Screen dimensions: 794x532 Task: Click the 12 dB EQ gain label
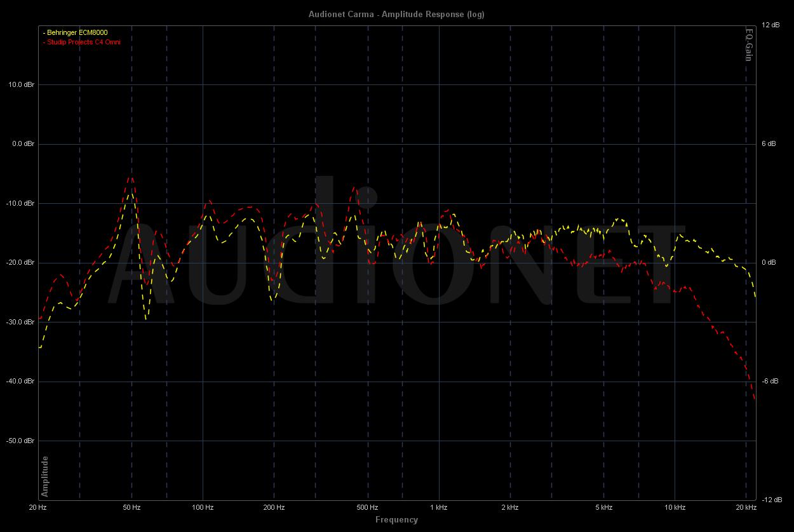click(770, 25)
